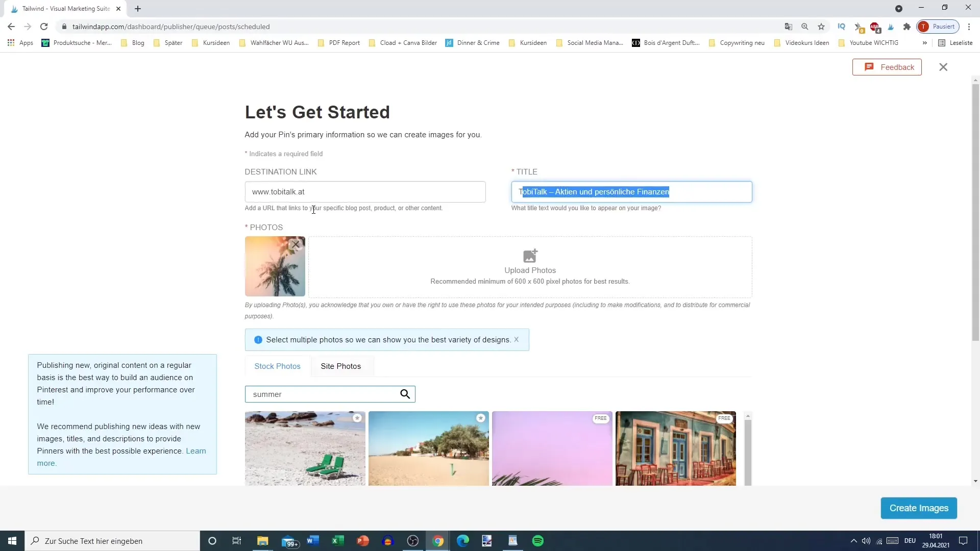Screen dimensions: 980x551
Task: Open Chrome three-dot menu
Action: 969,27
